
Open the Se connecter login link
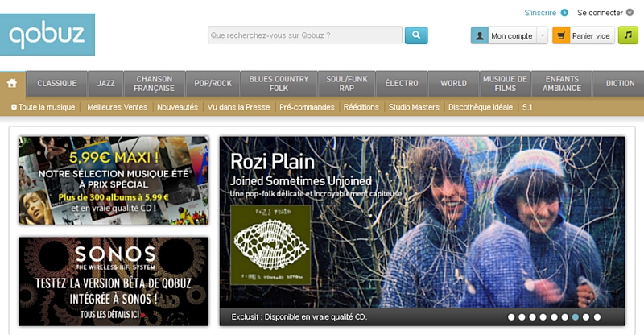tap(600, 13)
